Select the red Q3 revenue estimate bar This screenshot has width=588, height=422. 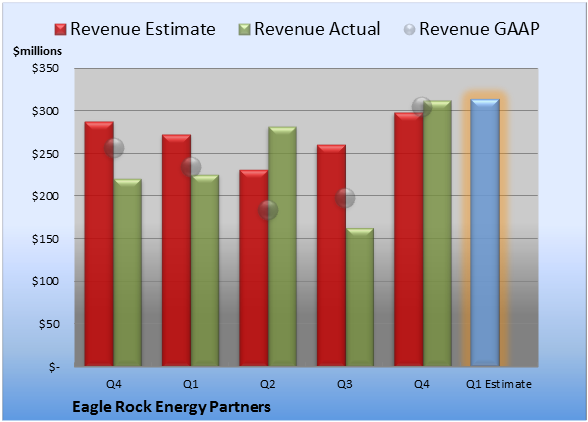(331, 255)
